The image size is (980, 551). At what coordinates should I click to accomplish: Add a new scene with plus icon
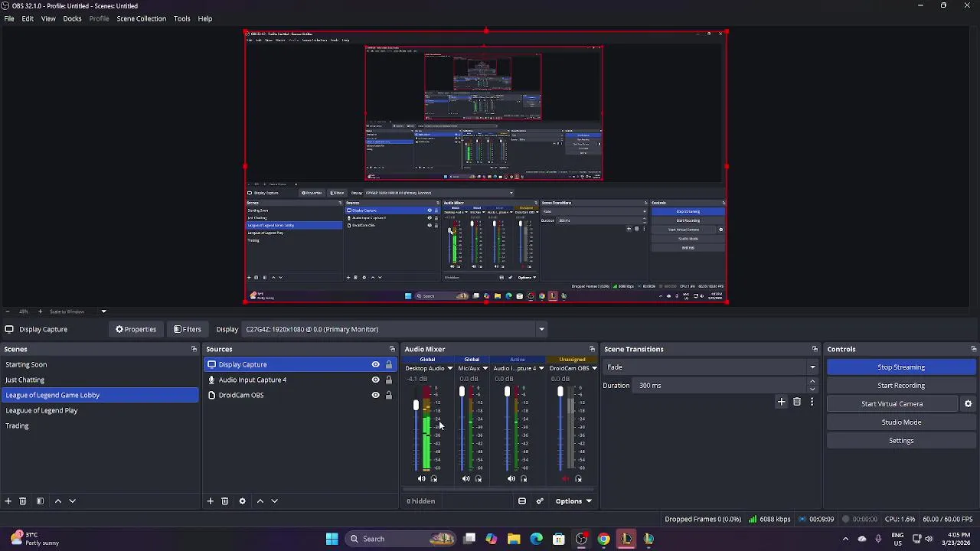tap(8, 501)
